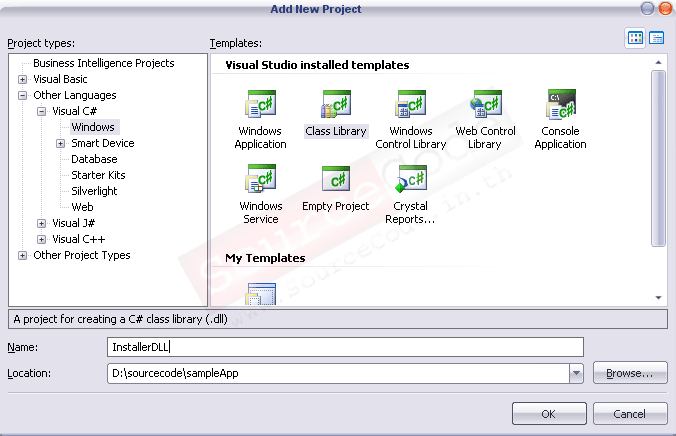Click the Windows Service label text
The height and width of the screenshot is (436, 676).
click(260, 213)
